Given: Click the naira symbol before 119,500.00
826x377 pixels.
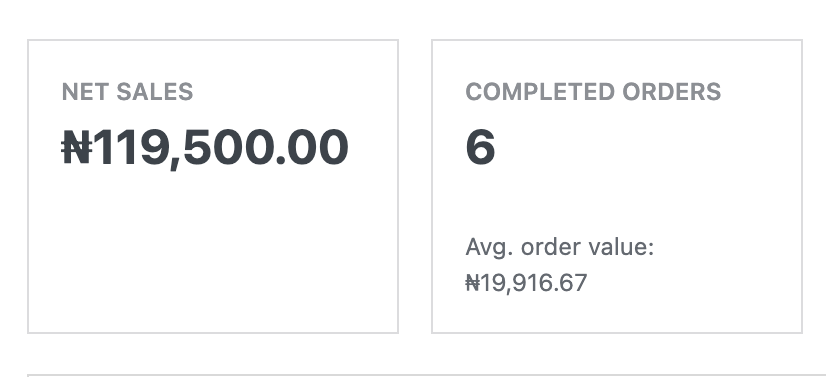Looking at the screenshot, I should click(77, 148).
